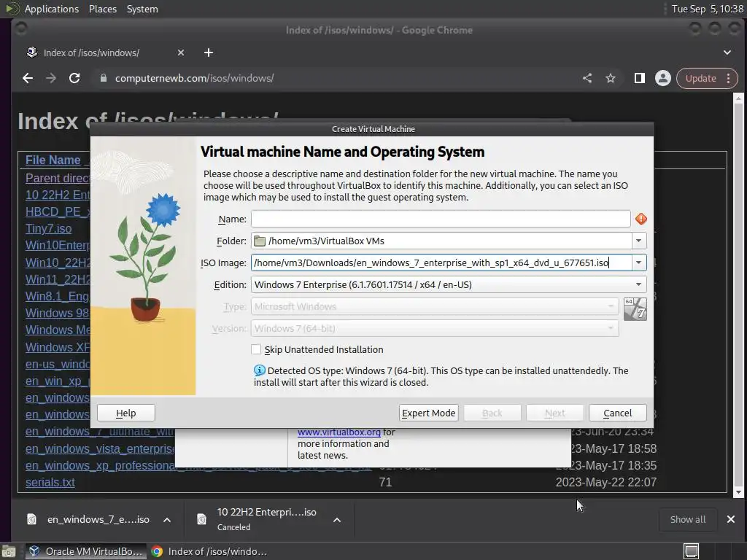Click the workspace switcher icon
This screenshot has height=560, width=747.
(692, 551)
